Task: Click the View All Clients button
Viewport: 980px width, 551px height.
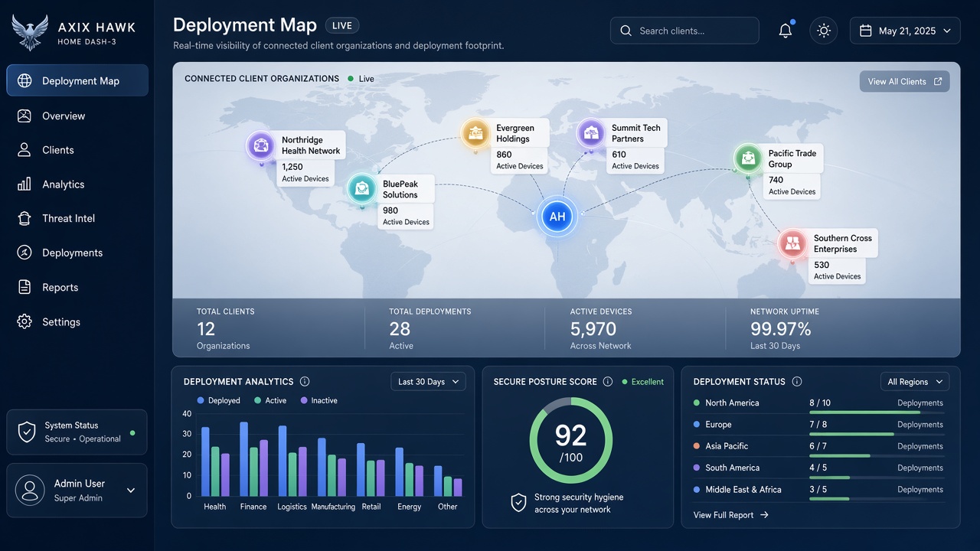Action: tap(904, 81)
